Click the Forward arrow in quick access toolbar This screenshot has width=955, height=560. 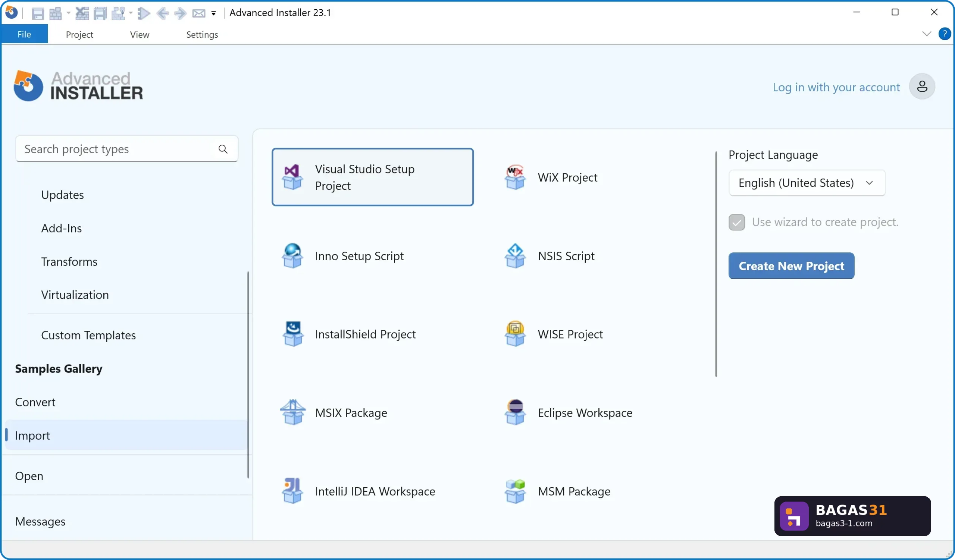click(x=180, y=13)
